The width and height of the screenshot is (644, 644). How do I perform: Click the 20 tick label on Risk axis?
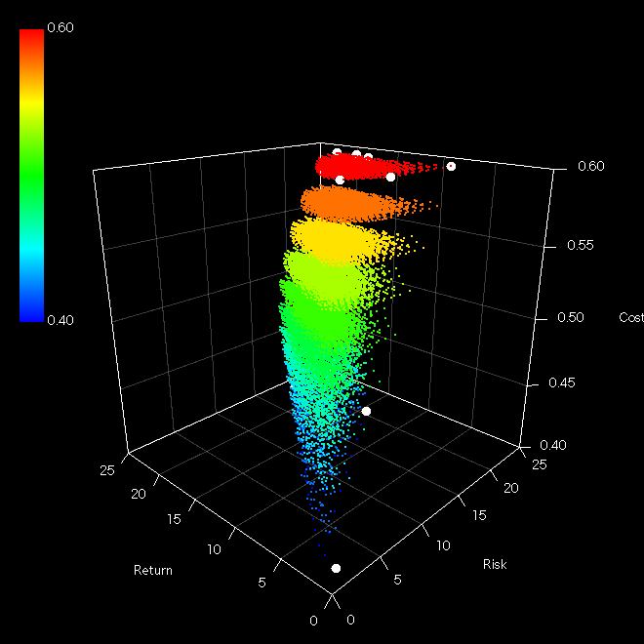pyautogui.click(x=511, y=488)
